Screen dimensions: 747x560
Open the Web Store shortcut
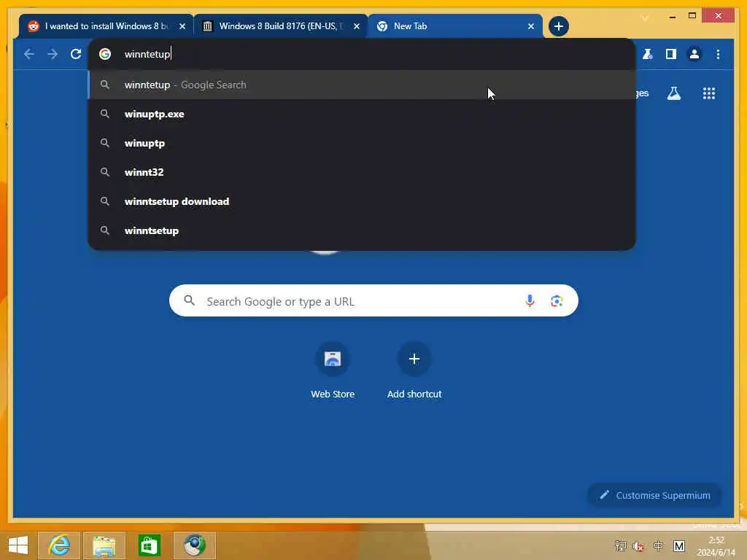click(333, 371)
